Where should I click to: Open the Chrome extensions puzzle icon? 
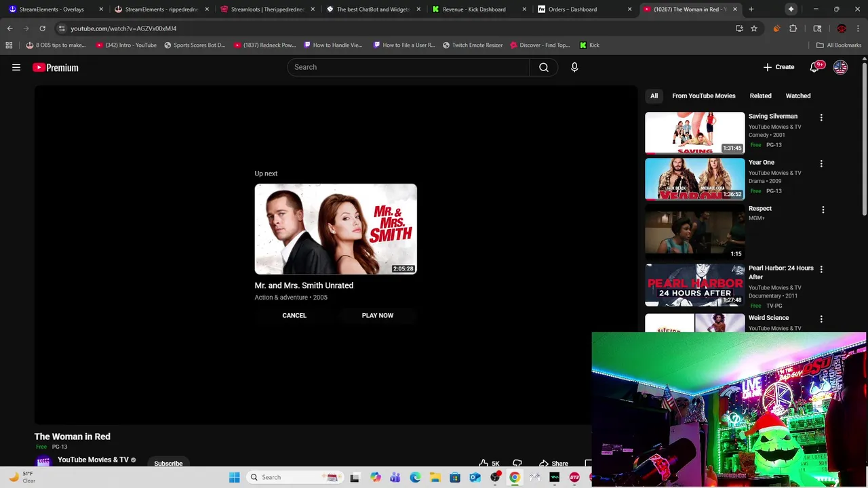click(x=793, y=28)
